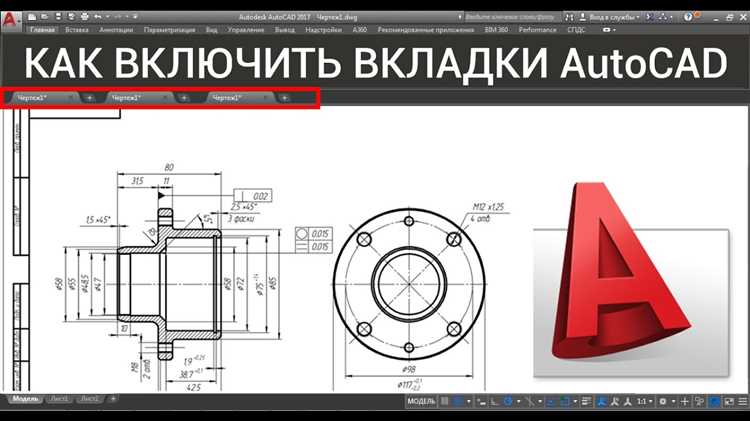Click the Undo arrow icon
The height and width of the screenshot is (421, 750).
coord(98,17)
